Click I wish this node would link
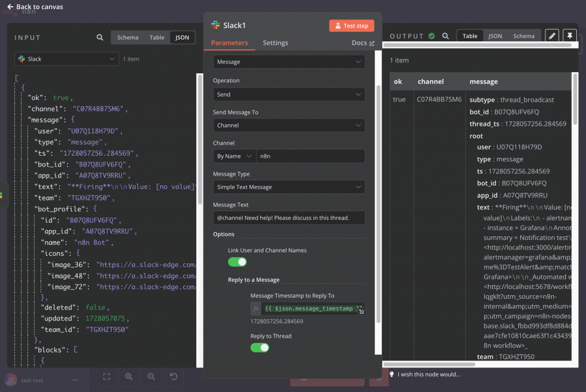Screen dimensions: 586x392 click(429, 374)
